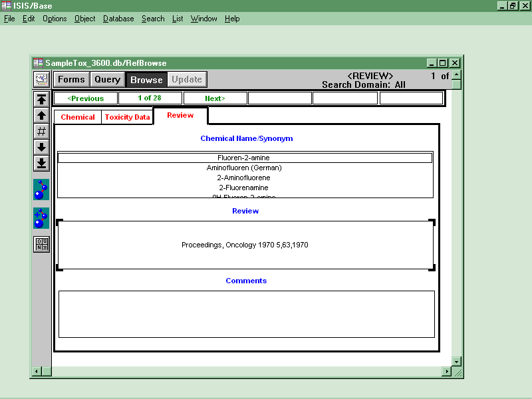Switch to Query mode
This screenshot has width=532, height=399.
(x=107, y=80)
